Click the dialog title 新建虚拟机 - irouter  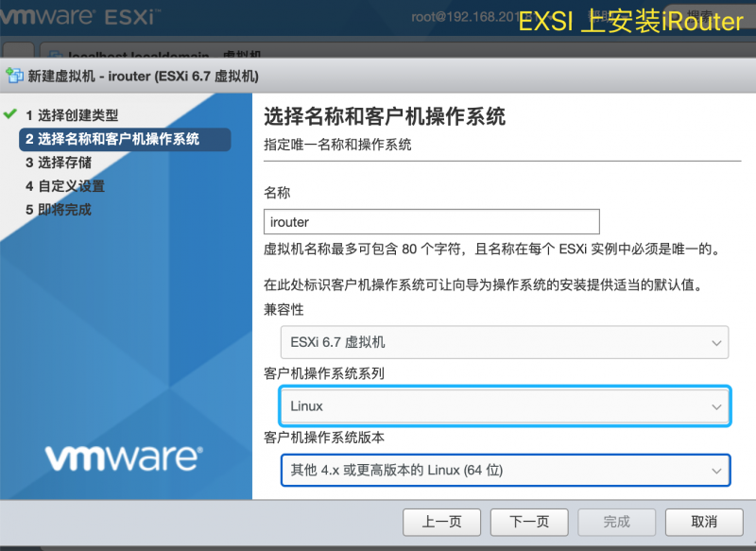tap(144, 77)
